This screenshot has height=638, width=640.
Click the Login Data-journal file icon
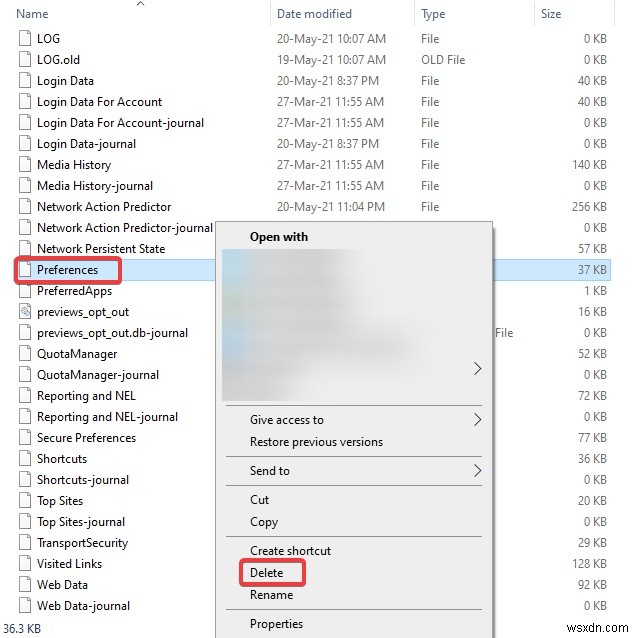coord(25,144)
